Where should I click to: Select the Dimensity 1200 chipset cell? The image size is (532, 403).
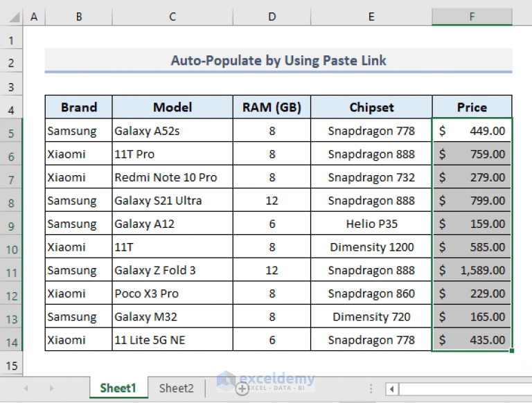pos(371,247)
